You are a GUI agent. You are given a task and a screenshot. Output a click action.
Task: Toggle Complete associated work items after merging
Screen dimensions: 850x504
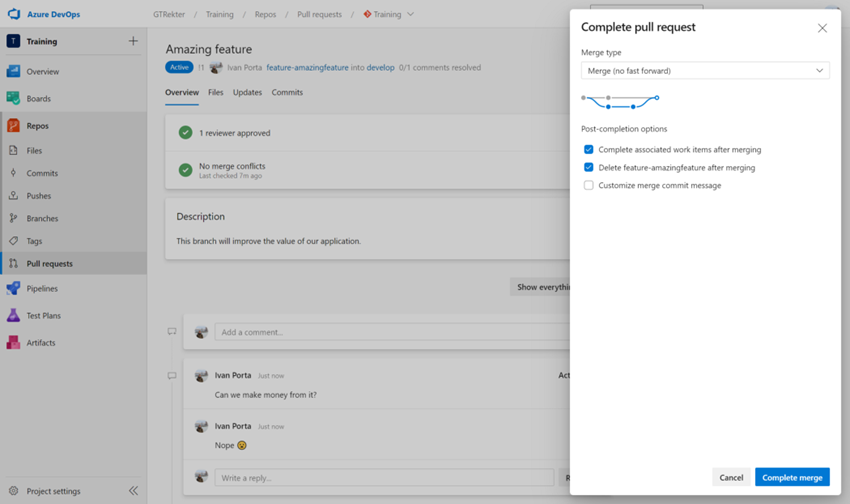(x=589, y=150)
